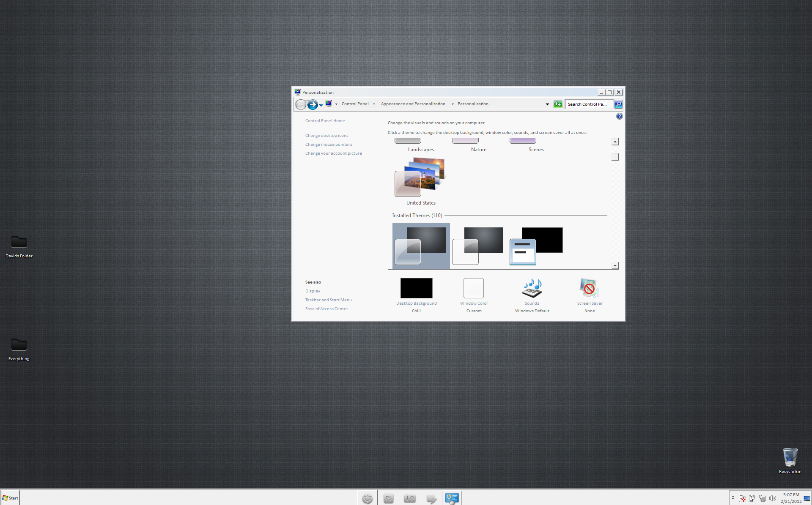Expand the recent pages dropdown arrow

point(321,105)
